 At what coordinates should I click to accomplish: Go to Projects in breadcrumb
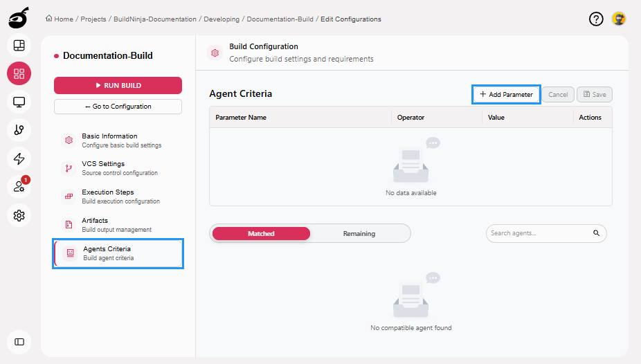[x=93, y=19]
